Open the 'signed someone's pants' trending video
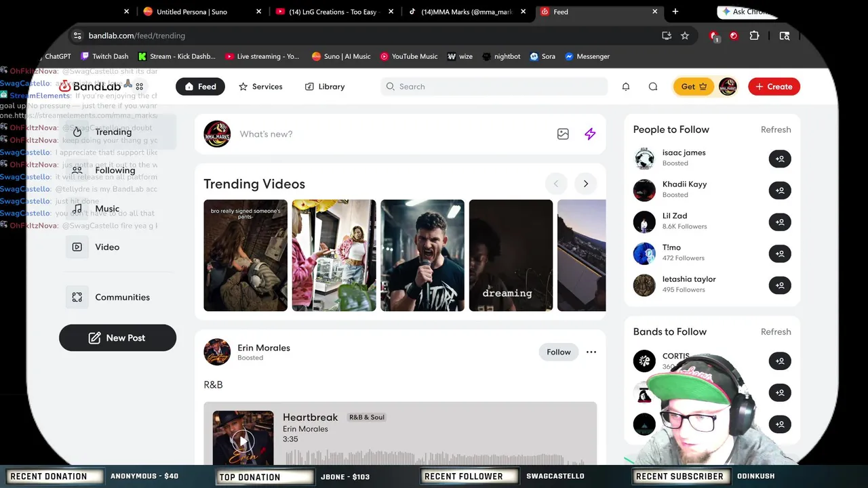868x488 pixels. coord(245,256)
